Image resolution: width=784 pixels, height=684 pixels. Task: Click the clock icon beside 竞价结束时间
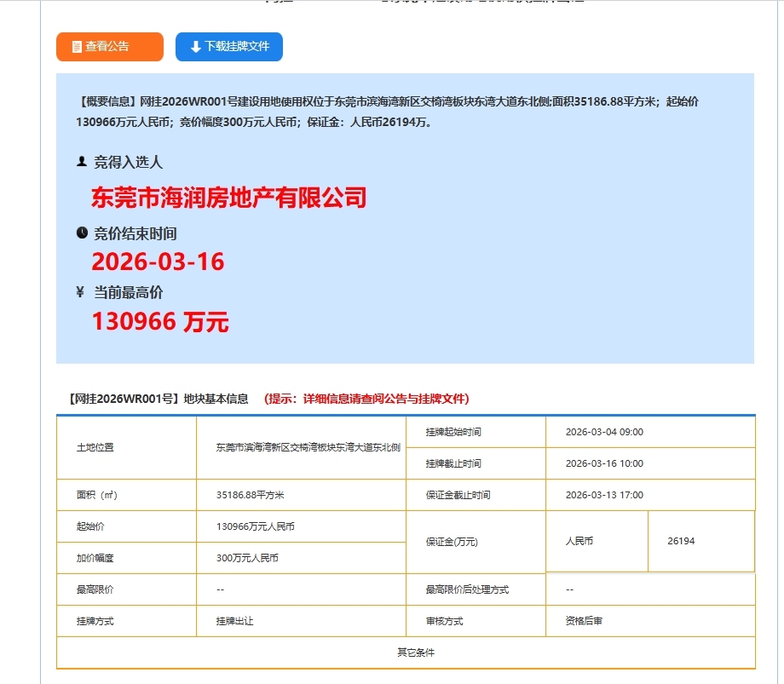82,233
